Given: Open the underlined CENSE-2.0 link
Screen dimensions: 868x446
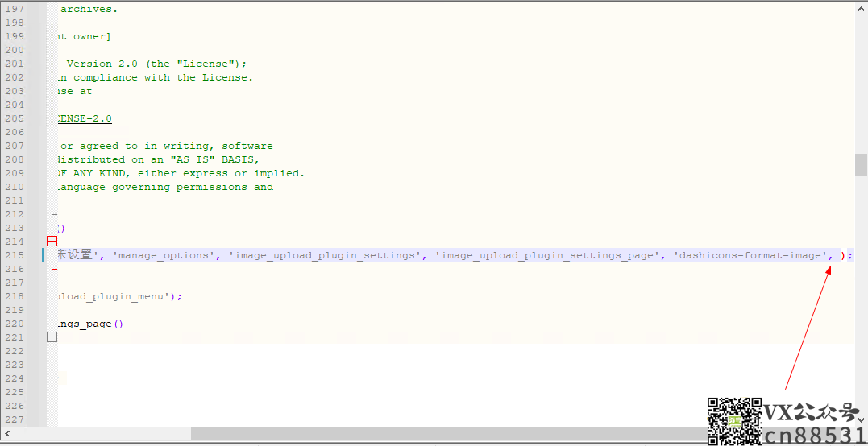Looking at the screenshot, I should click(84, 118).
